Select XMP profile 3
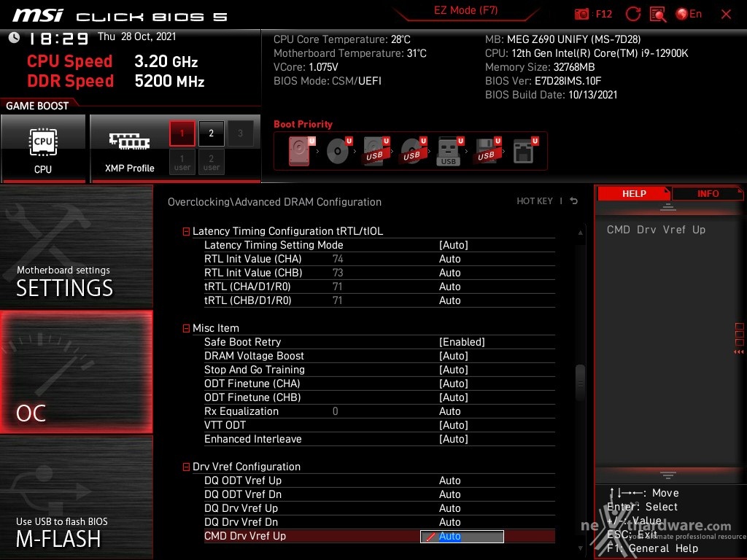Screen dimensions: 747x560 point(240,133)
